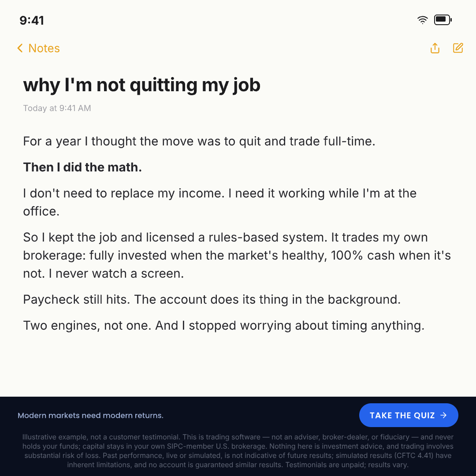Click the line about trading full-time
Viewport: 476px width, 476px height.
point(199,141)
